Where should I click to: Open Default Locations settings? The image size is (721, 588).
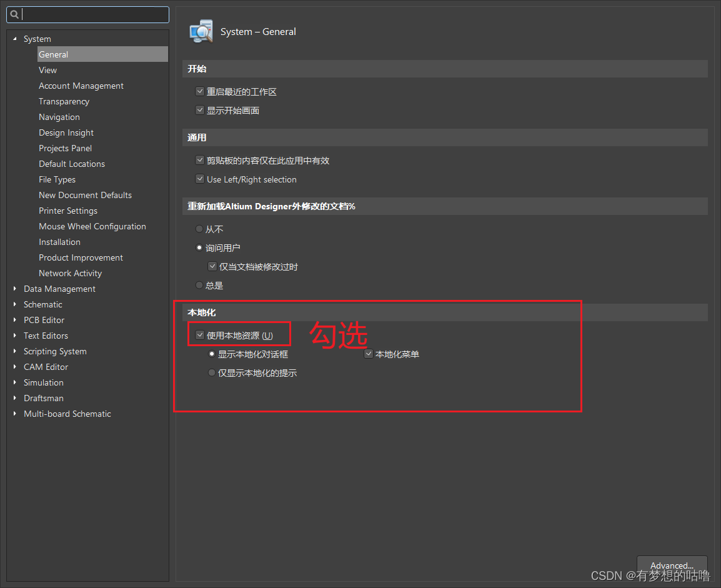(72, 164)
